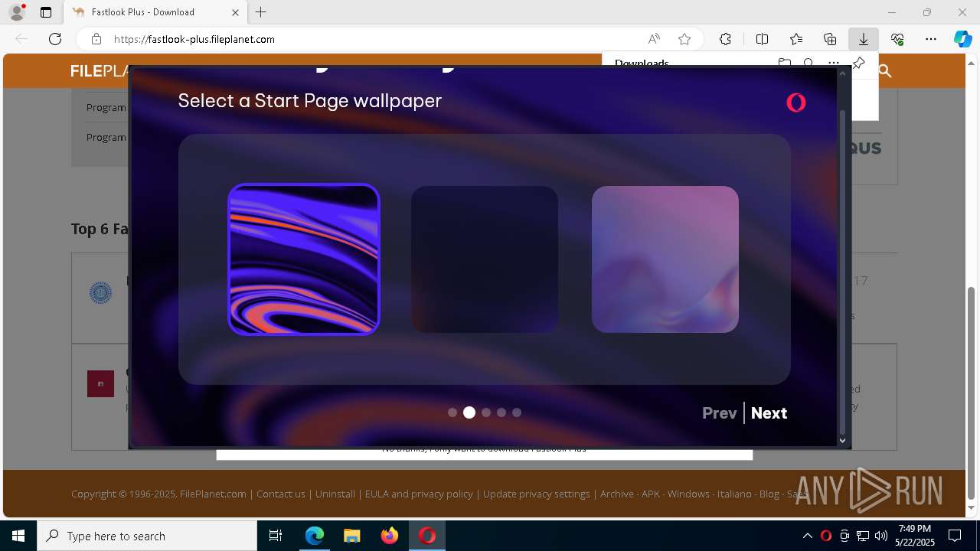The image size is (980, 551).
Task: Open a new browser tab
Action: pyautogui.click(x=261, y=12)
